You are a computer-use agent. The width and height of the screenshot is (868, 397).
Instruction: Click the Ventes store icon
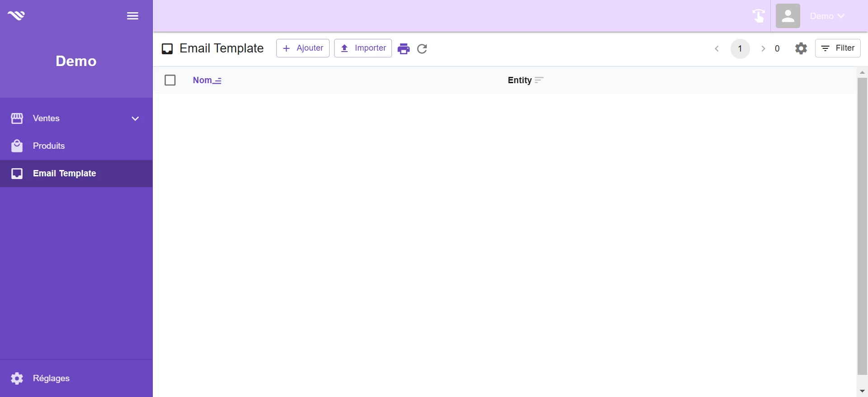17,118
